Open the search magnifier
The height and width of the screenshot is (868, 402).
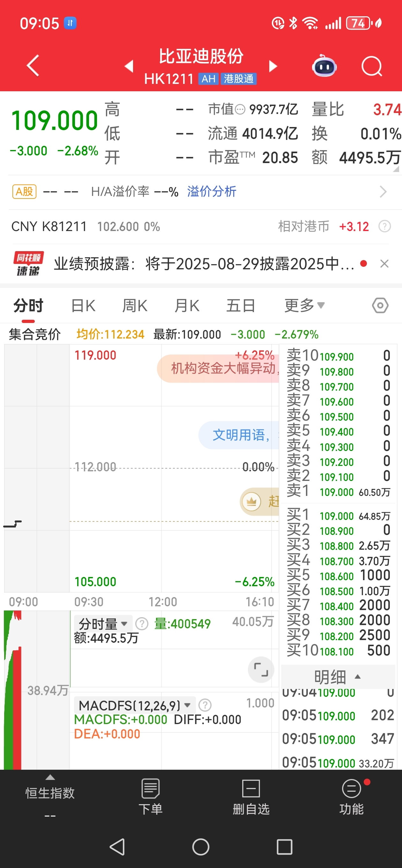pyautogui.click(x=372, y=66)
